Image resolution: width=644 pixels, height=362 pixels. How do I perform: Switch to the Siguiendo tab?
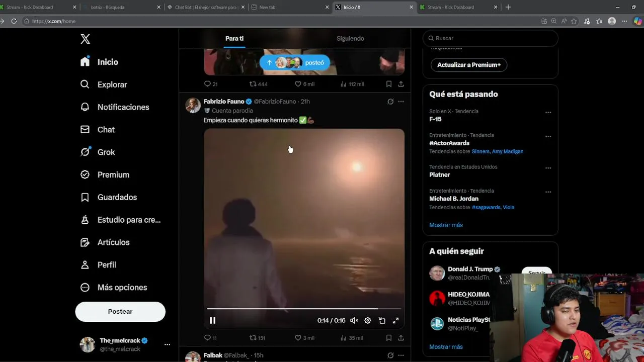(350, 39)
